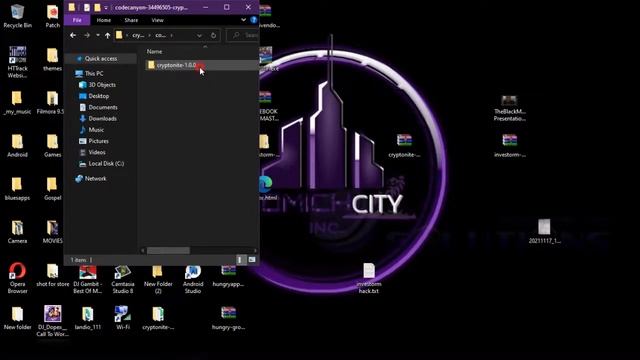Image resolution: width=640 pixels, height=360 pixels.
Task: Open the MOVIES desktop folder
Action: click(52, 232)
